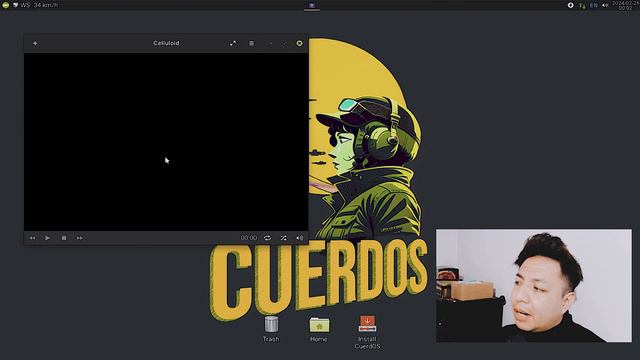The image size is (640, 360).
Task: Open the volume indicator in top panel
Action: tap(605, 5)
